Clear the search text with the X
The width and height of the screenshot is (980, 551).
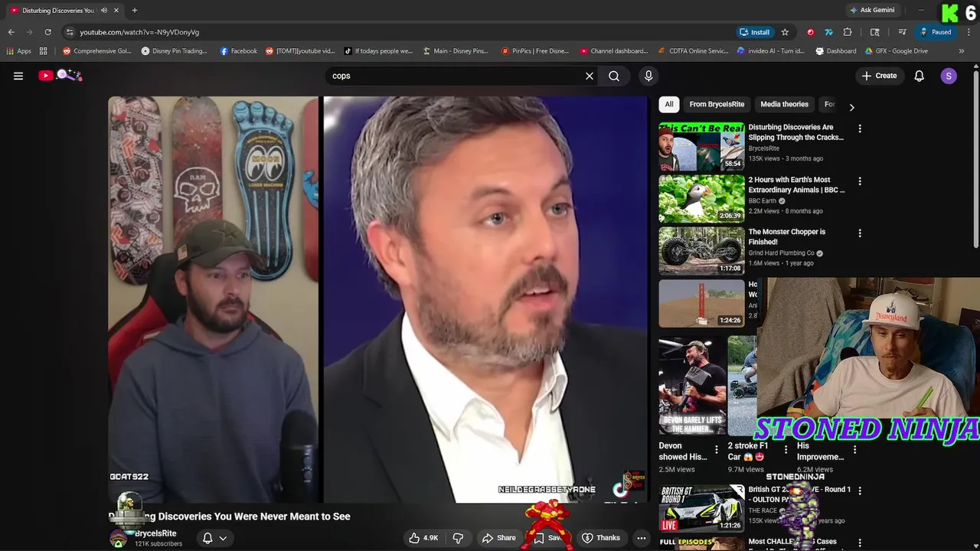590,76
